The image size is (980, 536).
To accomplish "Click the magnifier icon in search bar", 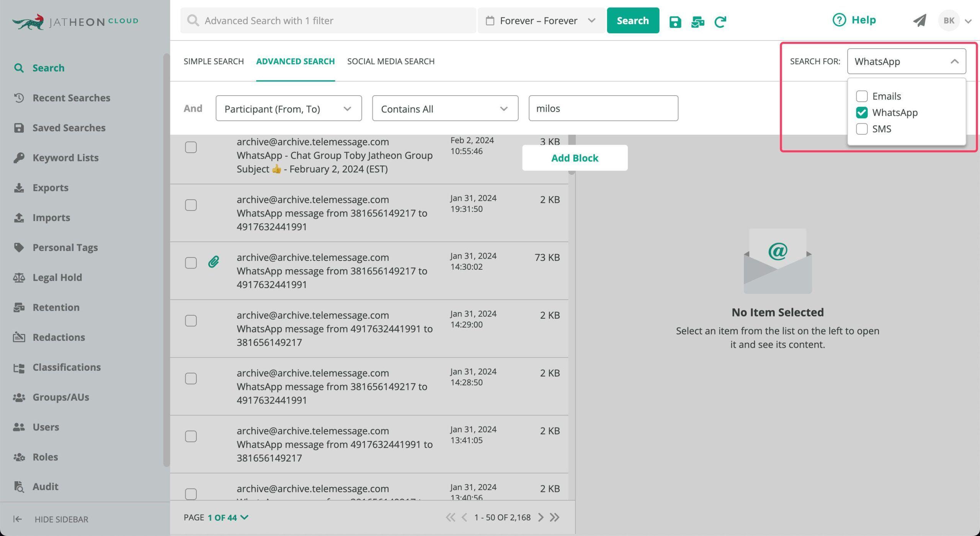I will [193, 20].
